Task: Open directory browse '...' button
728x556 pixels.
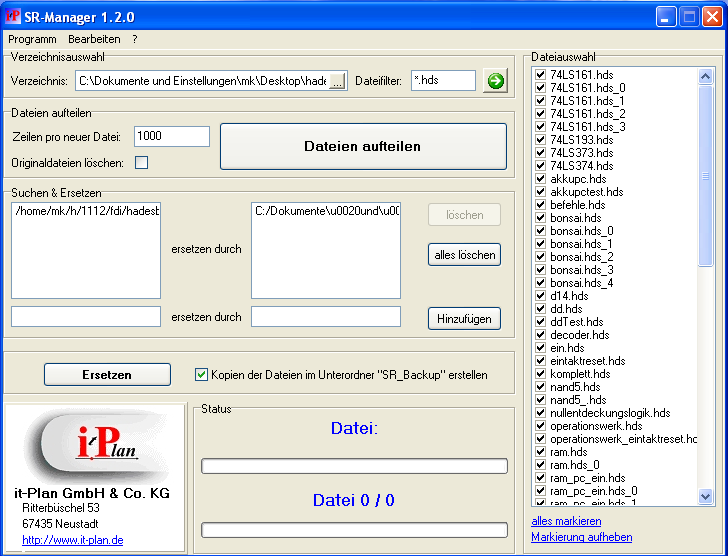Action: tap(337, 81)
